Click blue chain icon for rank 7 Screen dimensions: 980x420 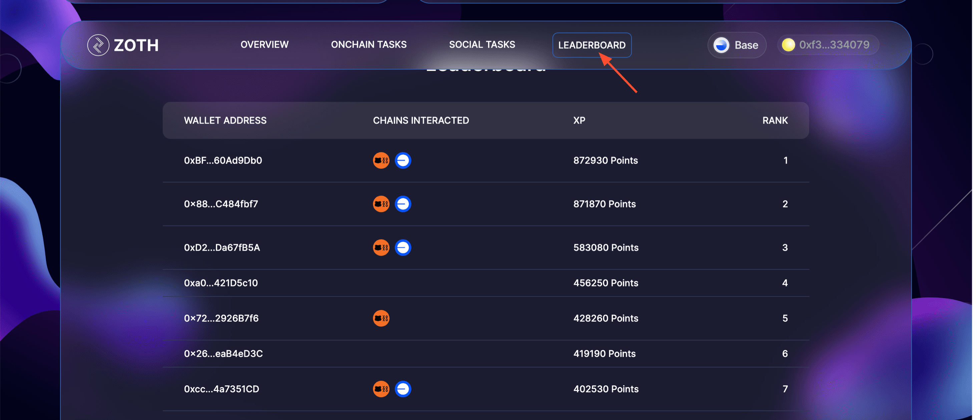(x=403, y=389)
